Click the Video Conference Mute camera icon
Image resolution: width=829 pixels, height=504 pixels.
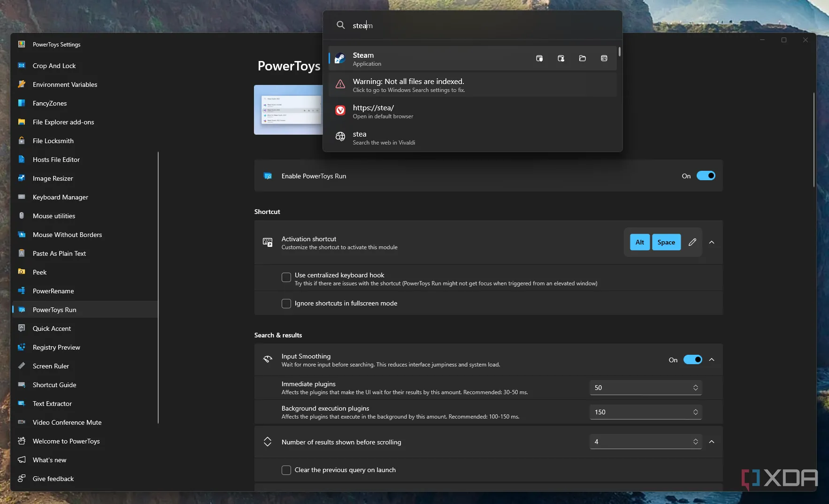[x=22, y=422]
